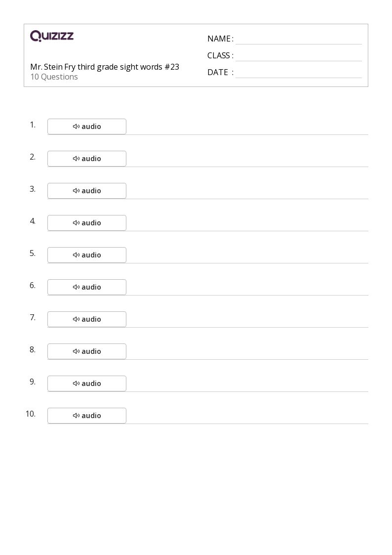
Task: Click speaker icon in question 8 audio
Action: 76,351
